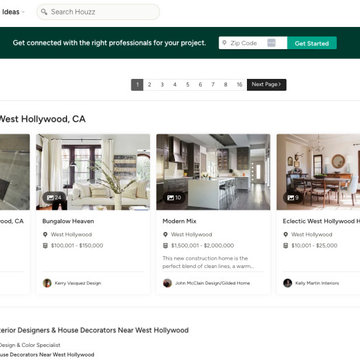
Task: Click the 9 photos badge on Eclectic card
Action: [x=293, y=198]
